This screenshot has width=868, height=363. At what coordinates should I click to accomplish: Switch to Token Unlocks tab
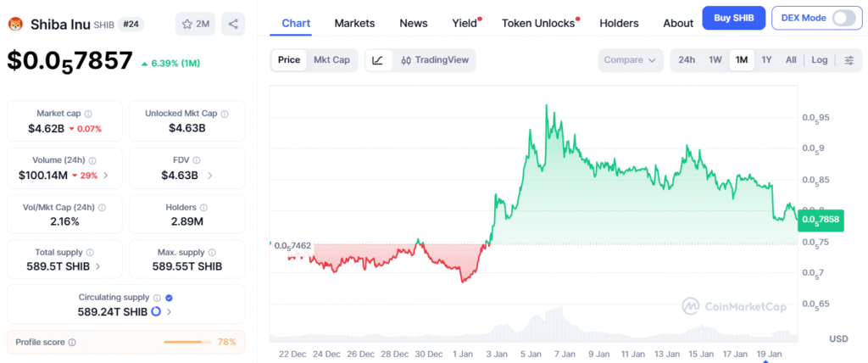[x=538, y=23]
